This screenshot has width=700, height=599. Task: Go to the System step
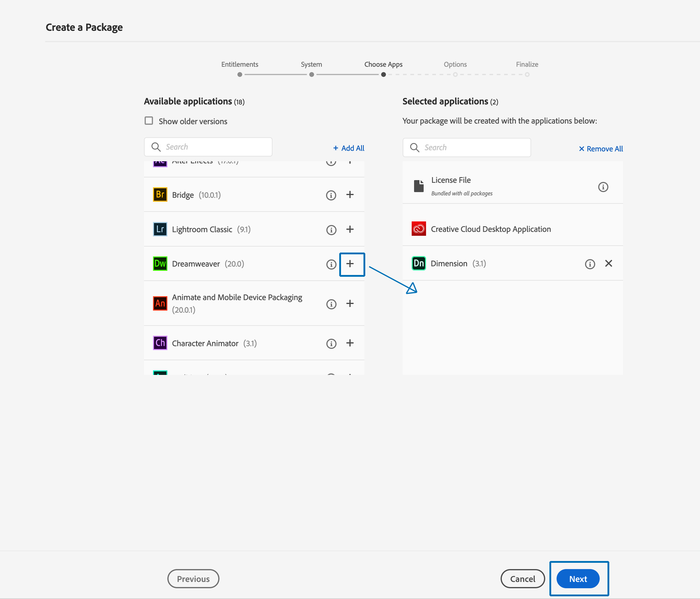[311, 74]
